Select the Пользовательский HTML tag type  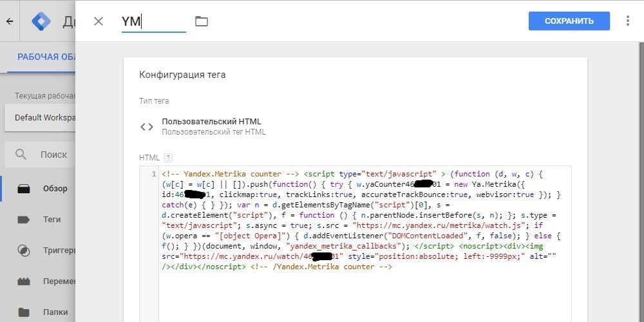211,122
